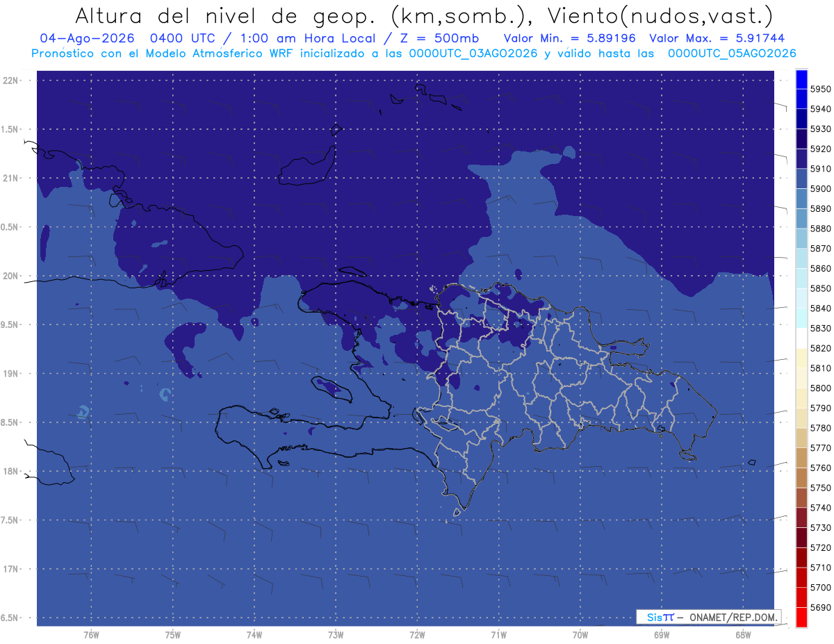This screenshot has height=644, width=834.
Task: Click the "0.5N" latitude label
Action: [10, 227]
